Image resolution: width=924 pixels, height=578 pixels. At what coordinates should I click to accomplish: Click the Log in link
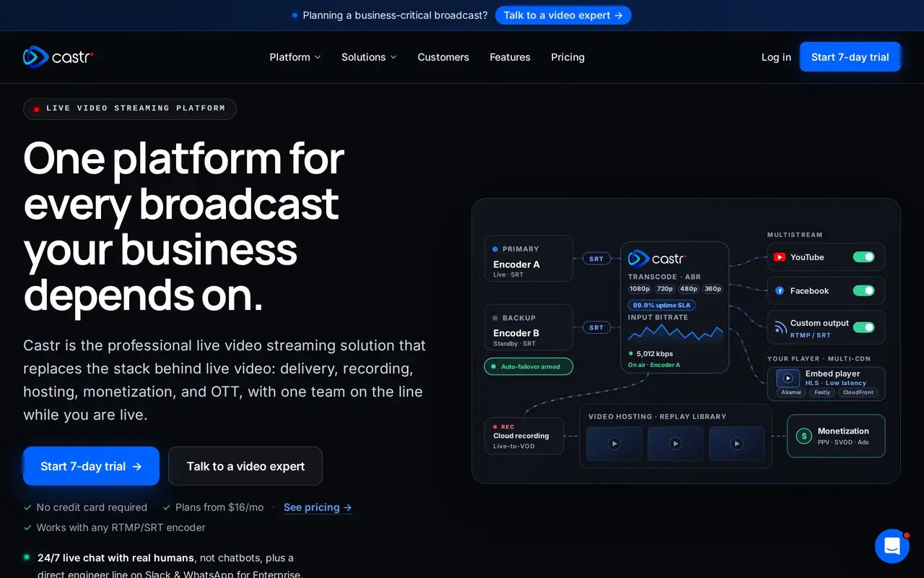tap(776, 57)
